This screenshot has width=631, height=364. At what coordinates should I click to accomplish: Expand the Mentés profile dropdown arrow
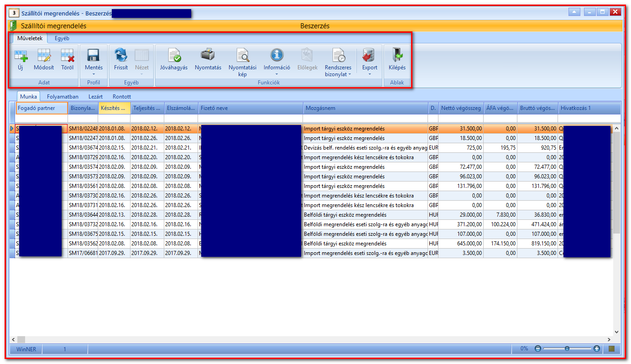coord(94,74)
